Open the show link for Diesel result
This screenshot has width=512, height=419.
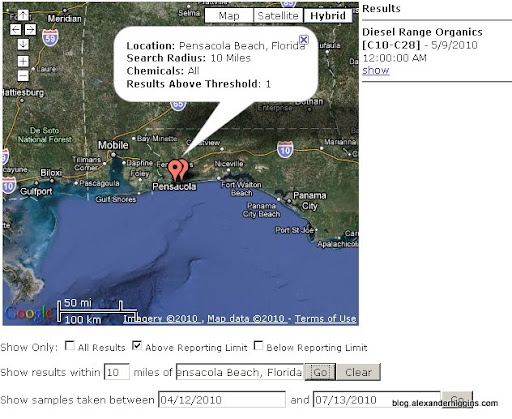376,70
